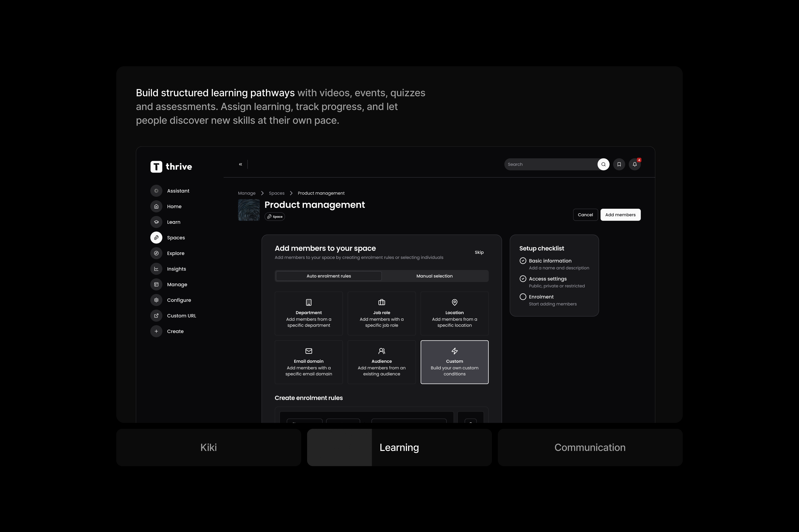Image resolution: width=799 pixels, height=532 pixels.
Task: Click into the Search input field
Action: click(550, 164)
